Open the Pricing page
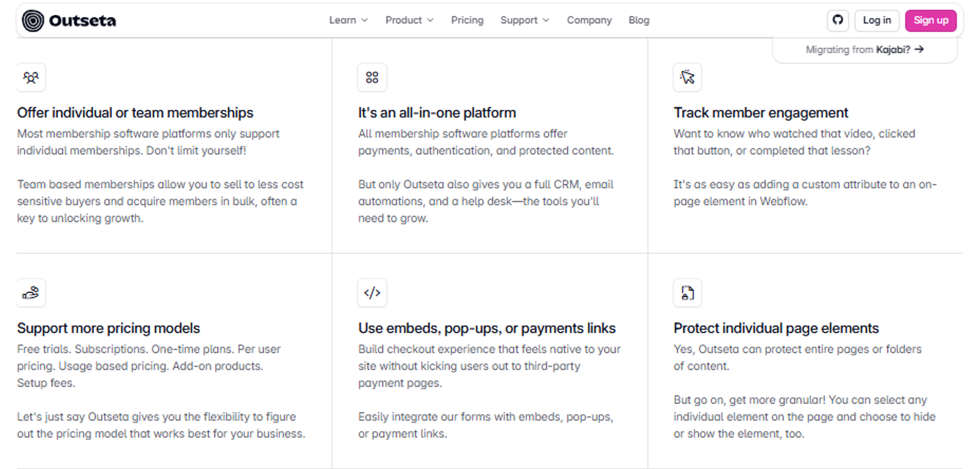Image resolution: width=980 pixels, height=469 pixels. point(467,20)
